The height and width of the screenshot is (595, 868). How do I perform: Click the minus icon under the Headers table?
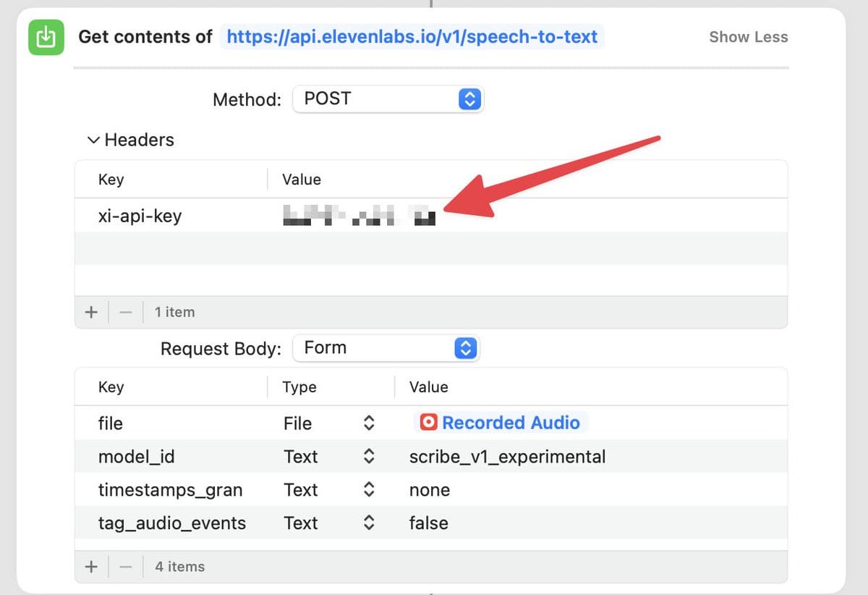(x=126, y=312)
